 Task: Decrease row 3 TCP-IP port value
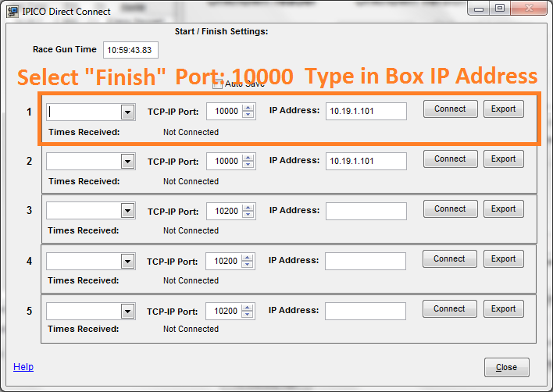(x=248, y=215)
